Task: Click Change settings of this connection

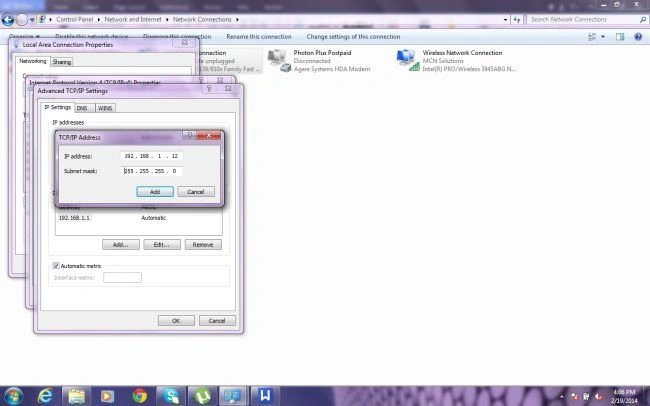Action: click(353, 36)
